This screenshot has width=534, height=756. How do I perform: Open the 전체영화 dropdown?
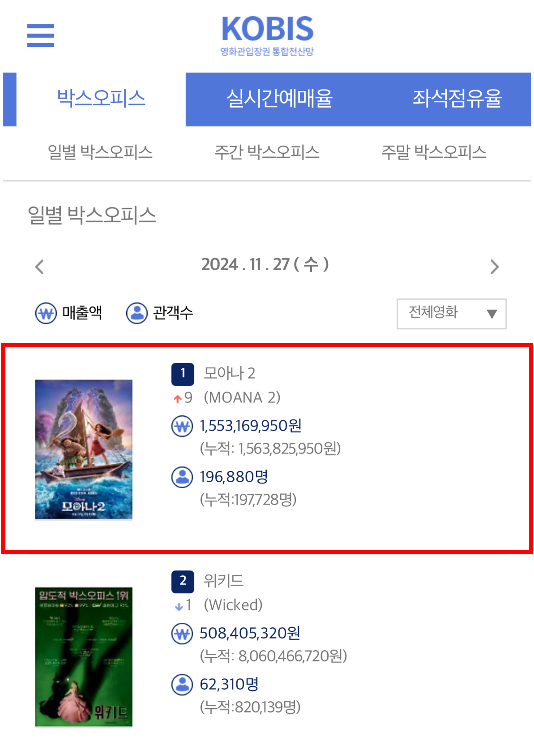451,313
